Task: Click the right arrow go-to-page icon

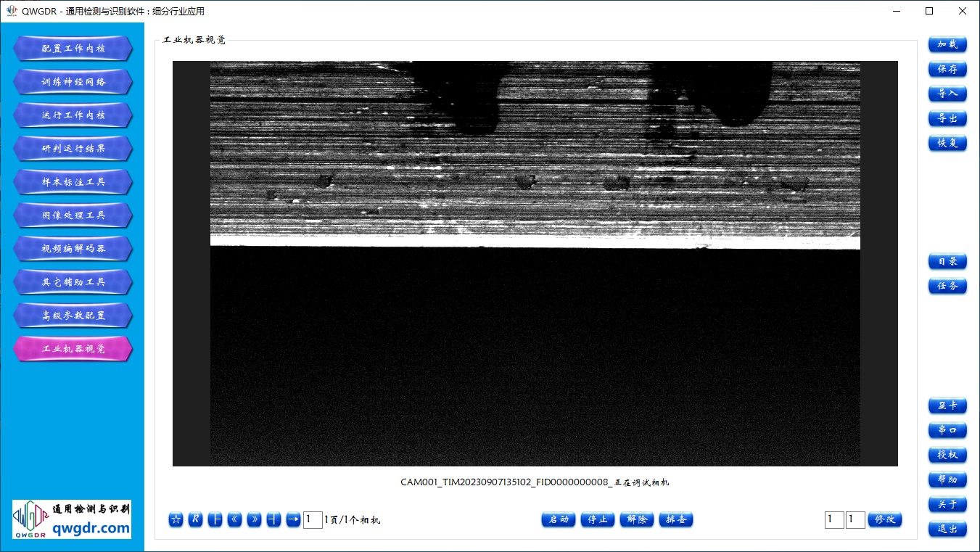Action: (x=293, y=519)
